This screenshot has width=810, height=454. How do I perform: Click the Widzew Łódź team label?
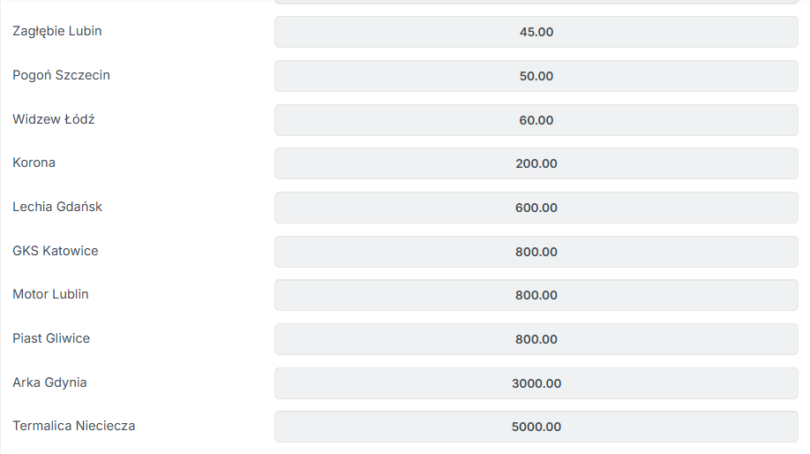pyautogui.click(x=54, y=119)
